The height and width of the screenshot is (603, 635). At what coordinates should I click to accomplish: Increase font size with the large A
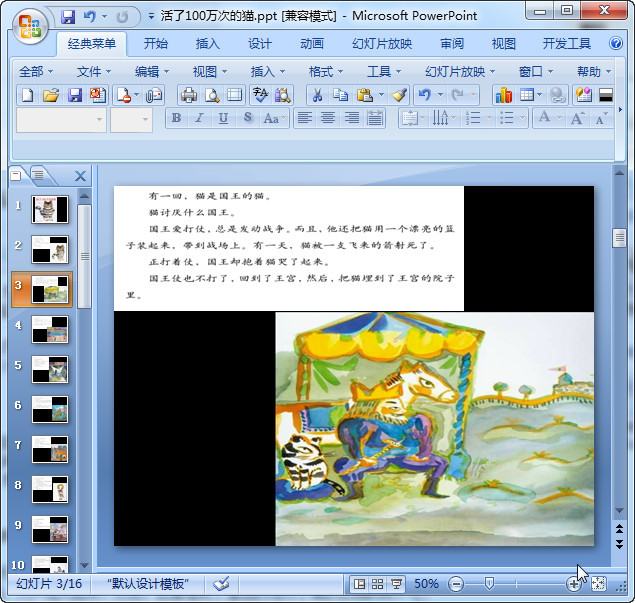(x=577, y=118)
